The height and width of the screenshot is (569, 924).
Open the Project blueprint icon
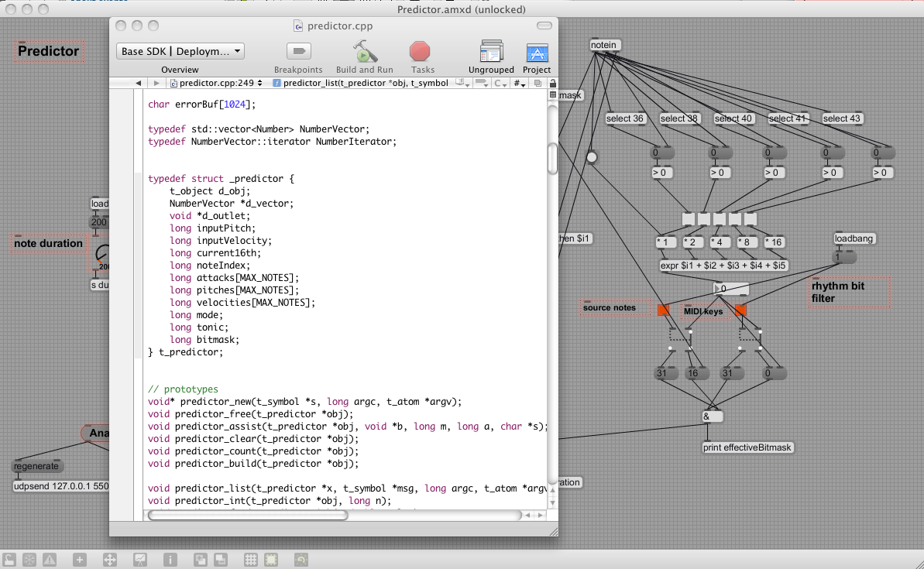point(537,53)
